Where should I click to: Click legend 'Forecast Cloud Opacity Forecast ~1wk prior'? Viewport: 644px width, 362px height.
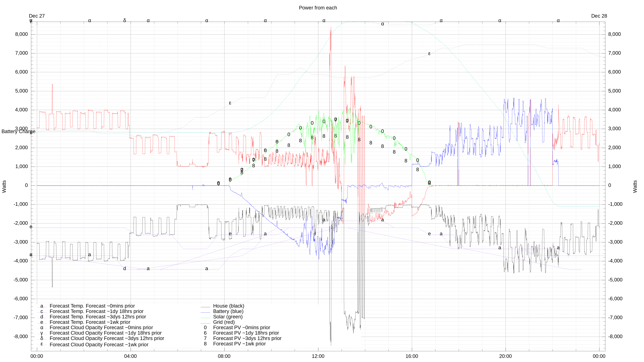(x=99, y=345)
